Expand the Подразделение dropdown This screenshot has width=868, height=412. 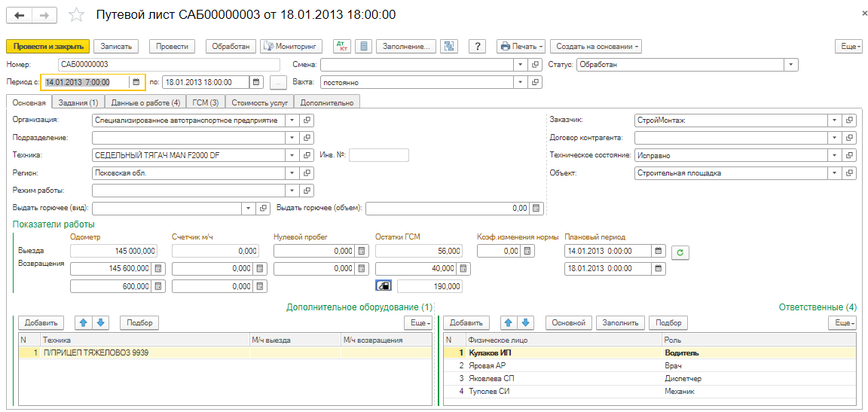coord(292,137)
